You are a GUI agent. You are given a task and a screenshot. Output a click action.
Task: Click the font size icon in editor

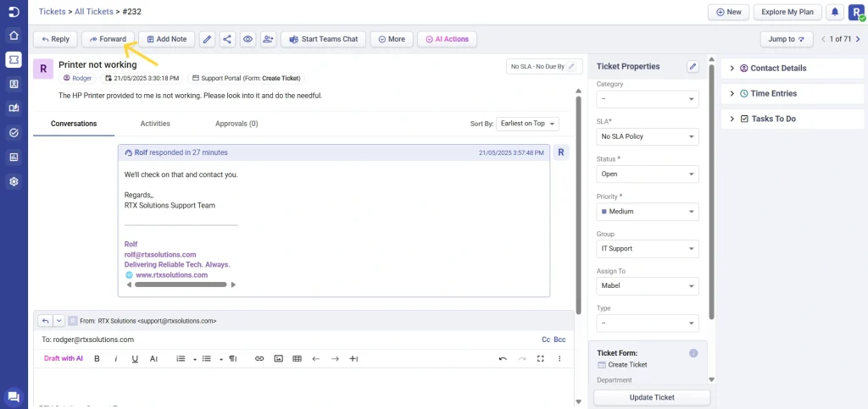(x=154, y=359)
